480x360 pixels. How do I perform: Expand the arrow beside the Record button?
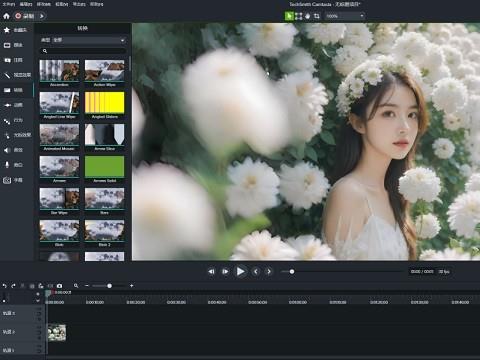click(41, 16)
